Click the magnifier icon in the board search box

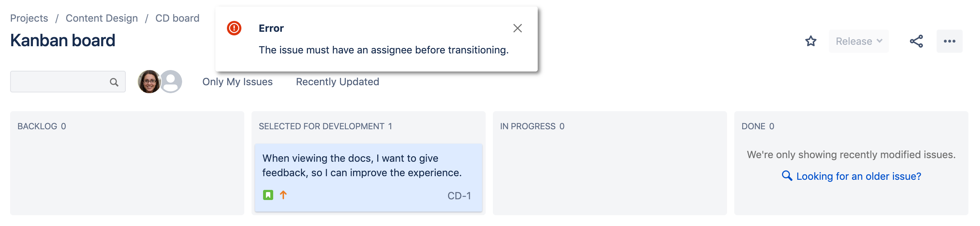pos(114,81)
